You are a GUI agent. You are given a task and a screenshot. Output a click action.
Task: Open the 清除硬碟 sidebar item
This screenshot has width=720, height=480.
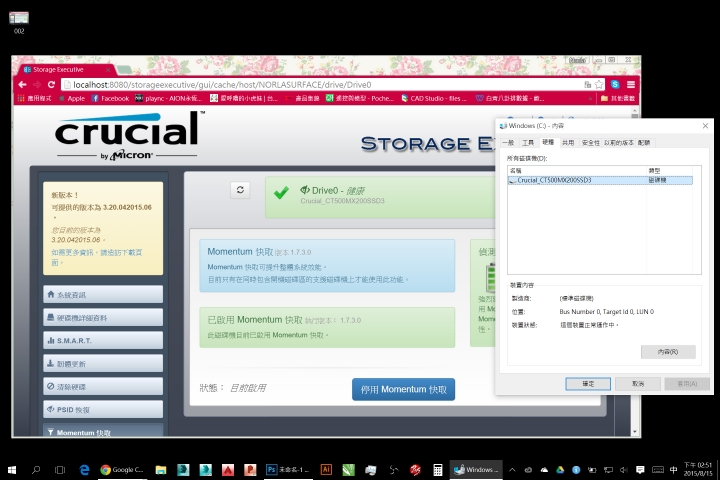tap(103, 386)
